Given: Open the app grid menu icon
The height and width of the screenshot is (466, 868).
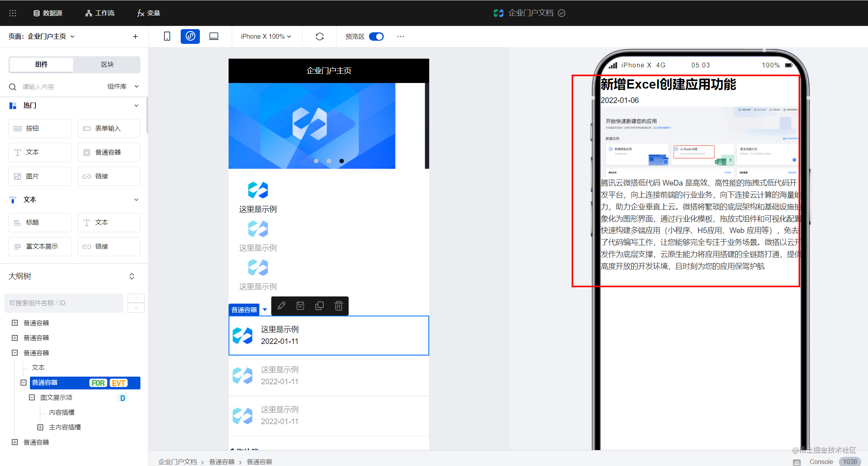Looking at the screenshot, I should click(13, 13).
